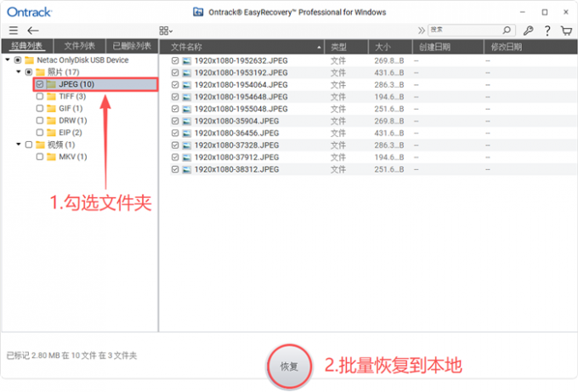This screenshot has width=578, height=392.
Task: Click the Ontrack logo
Action: point(30,12)
